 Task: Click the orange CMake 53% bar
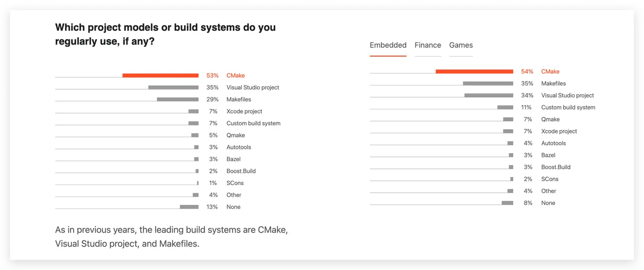coord(160,75)
